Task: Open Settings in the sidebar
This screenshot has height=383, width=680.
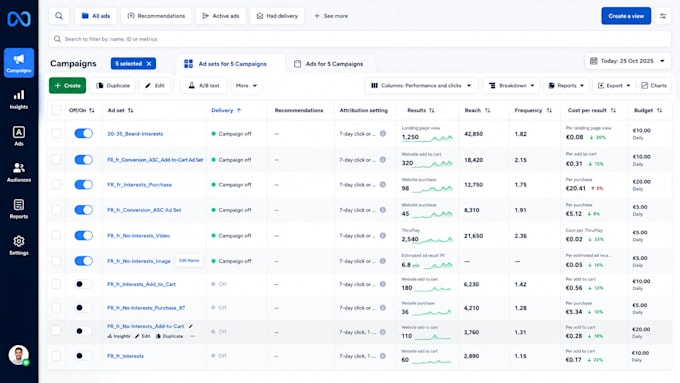Action: point(19,245)
